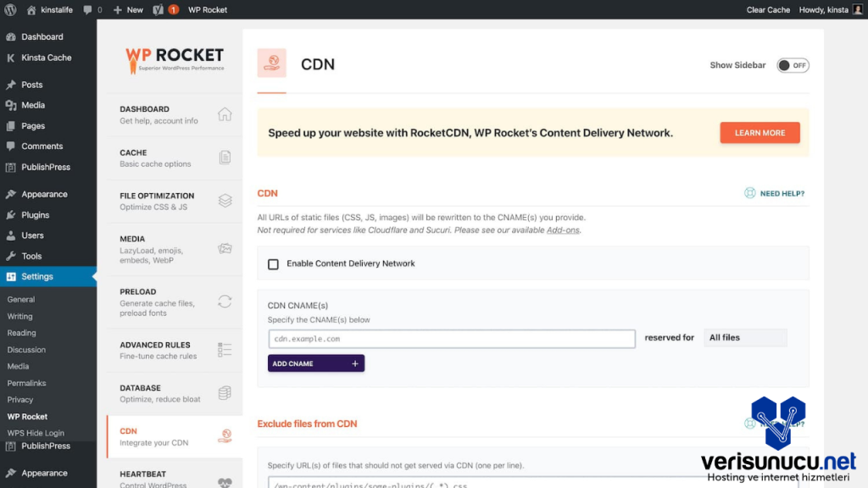
Task: Open the comments bubble in admin bar
Action: coord(87,9)
